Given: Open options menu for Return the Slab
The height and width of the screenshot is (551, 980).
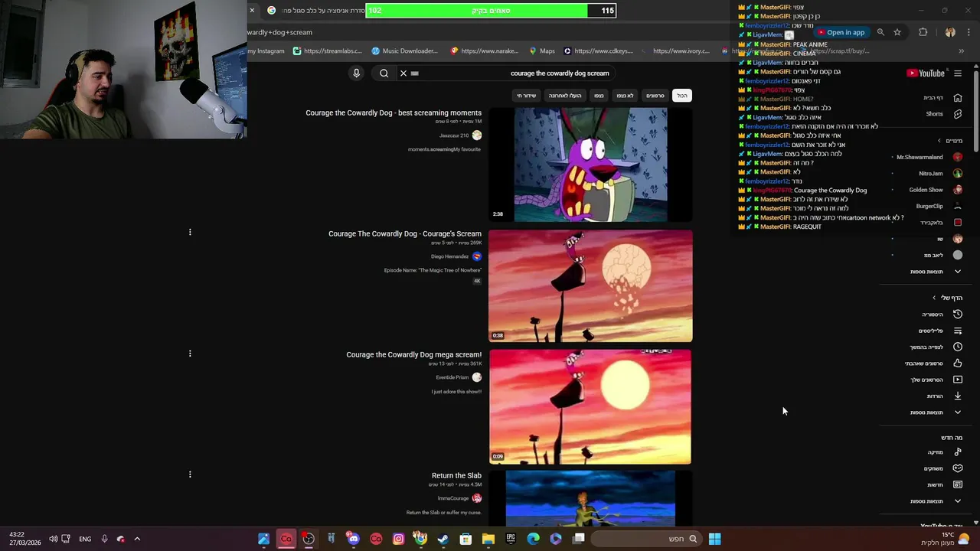Looking at the screenshot, I should 190,474.
